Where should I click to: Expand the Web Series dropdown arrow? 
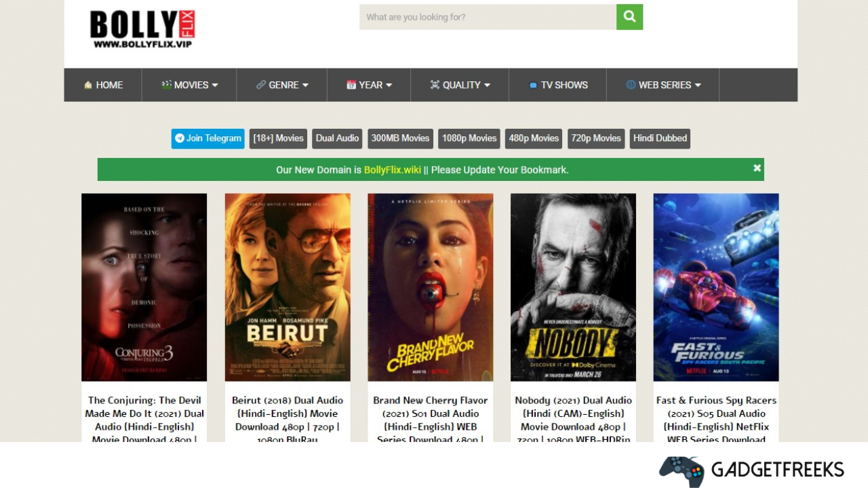[x=698, y=85]
